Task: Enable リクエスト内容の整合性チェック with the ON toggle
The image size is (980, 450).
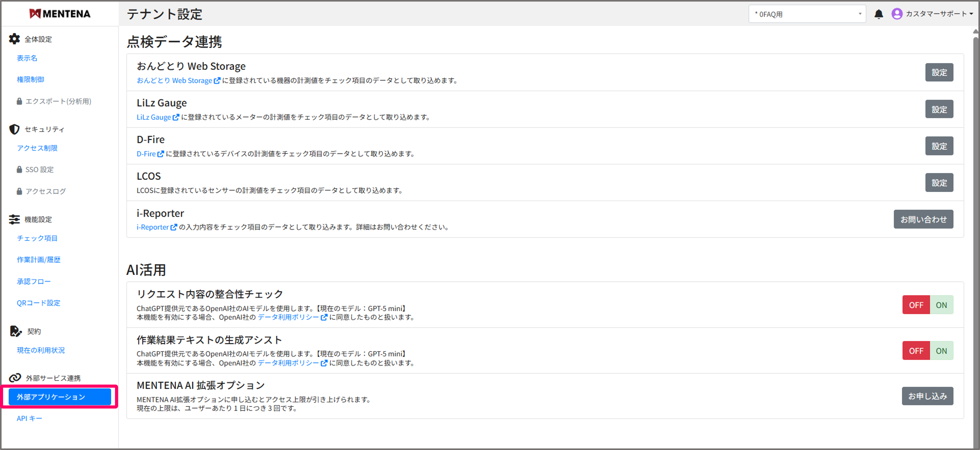Action: 942,305
